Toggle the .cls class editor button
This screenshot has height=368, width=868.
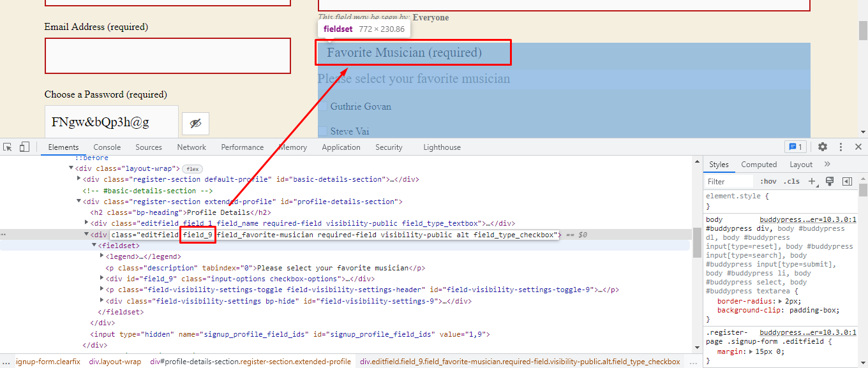point(793,181)
